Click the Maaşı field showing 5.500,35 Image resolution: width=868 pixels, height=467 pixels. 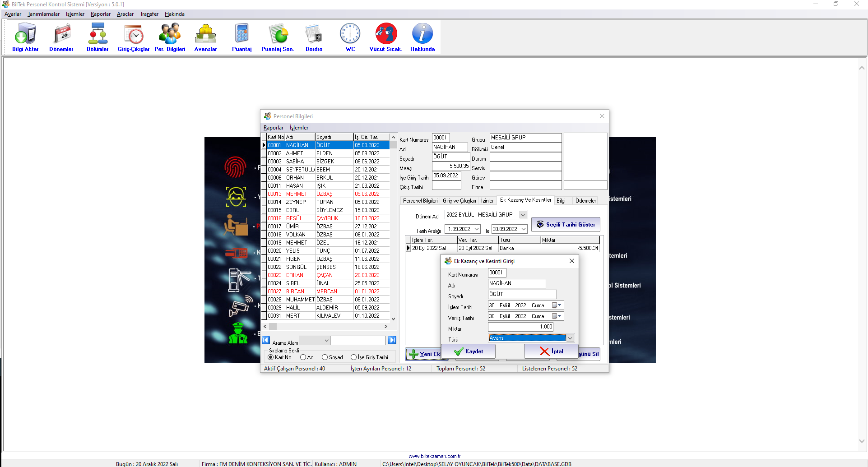click(x=451, y=166)
